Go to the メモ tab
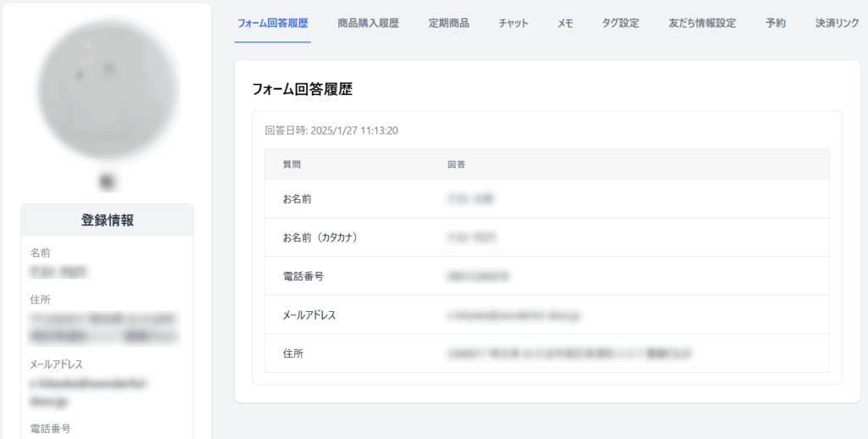The width and height of the screenshot is (868, 439). click(x=565, y=23)
